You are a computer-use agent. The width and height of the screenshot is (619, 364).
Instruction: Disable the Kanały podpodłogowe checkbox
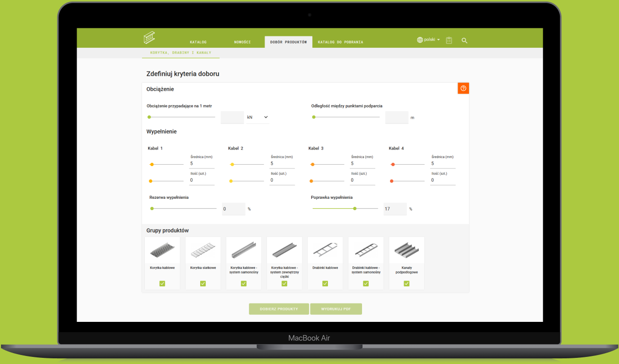coord(407,284)
